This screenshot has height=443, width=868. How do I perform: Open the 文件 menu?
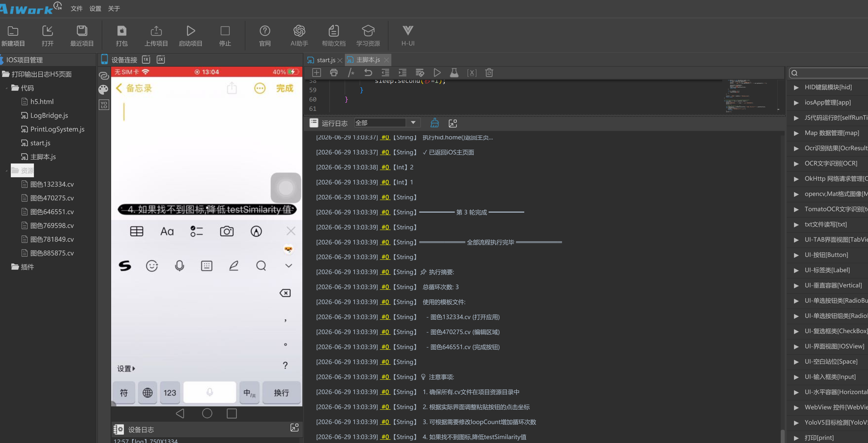76,8
